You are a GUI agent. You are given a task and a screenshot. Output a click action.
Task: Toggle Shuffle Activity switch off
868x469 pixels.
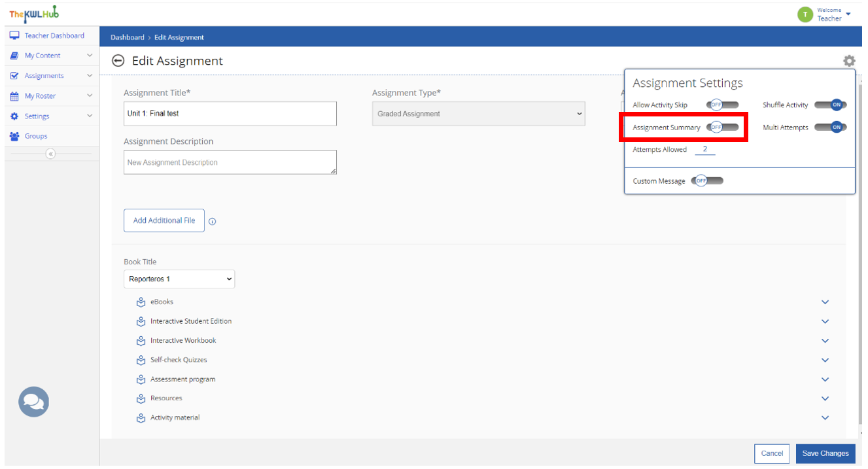tap(831, 105)
